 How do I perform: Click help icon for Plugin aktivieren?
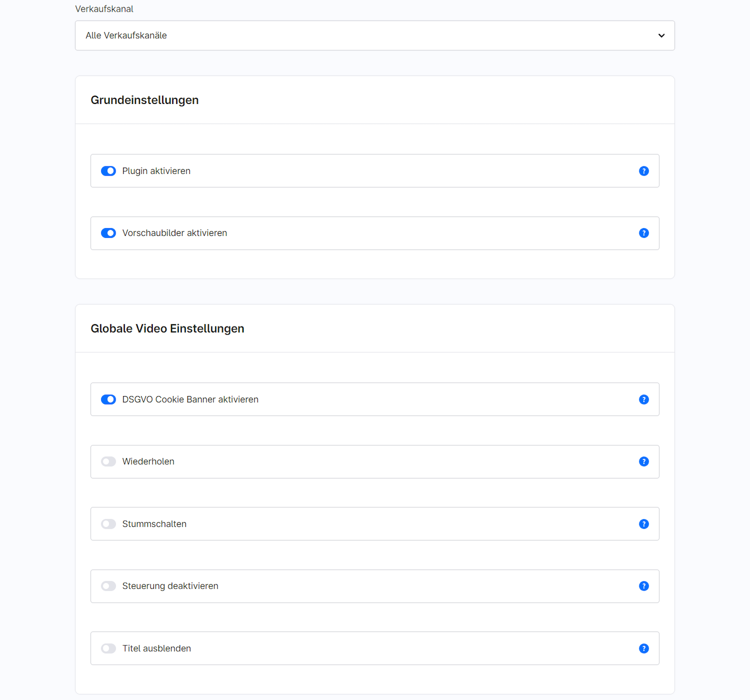pyautogui.click(x=644, y=171)
